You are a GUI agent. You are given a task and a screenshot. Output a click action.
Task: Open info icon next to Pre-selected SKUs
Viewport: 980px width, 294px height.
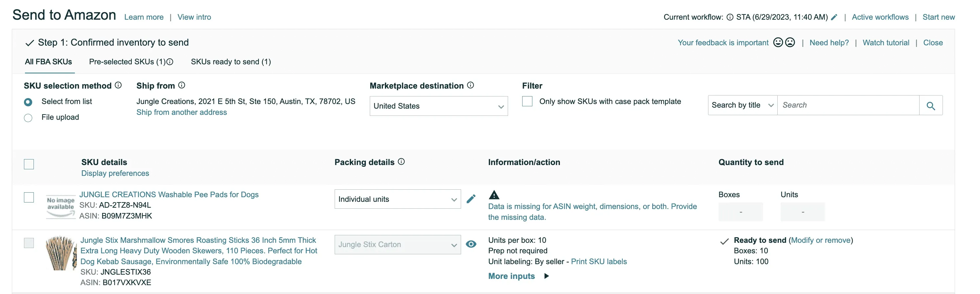tap(170, 62)
